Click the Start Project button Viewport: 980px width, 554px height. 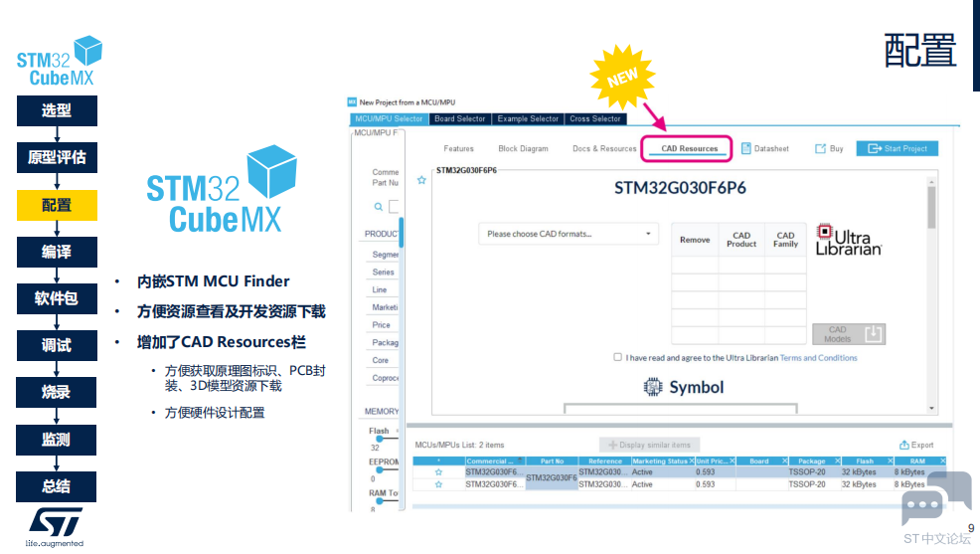[x=898, y=149]
